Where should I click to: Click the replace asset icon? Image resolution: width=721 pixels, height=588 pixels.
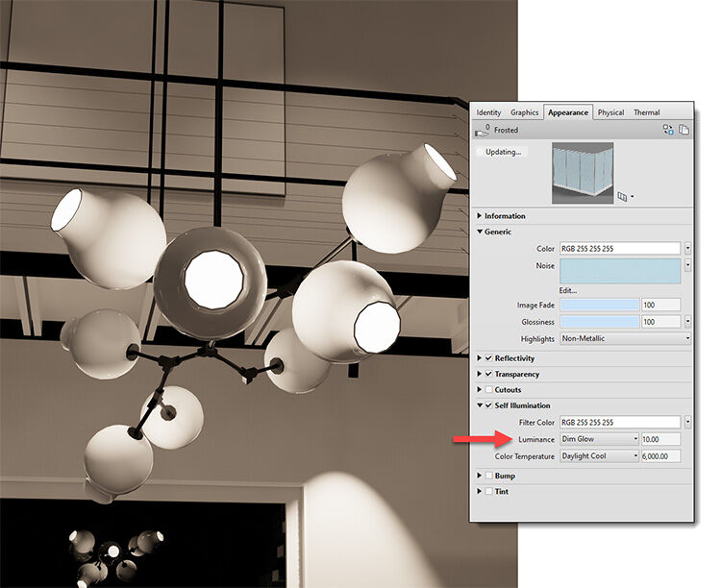[x=668, y=130]
